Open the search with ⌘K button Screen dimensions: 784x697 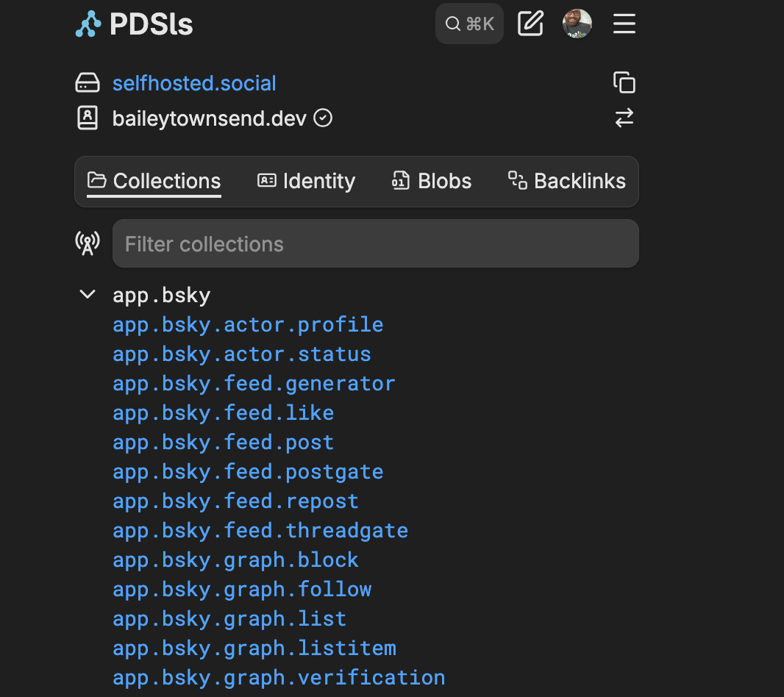click(x=469, y=24)
